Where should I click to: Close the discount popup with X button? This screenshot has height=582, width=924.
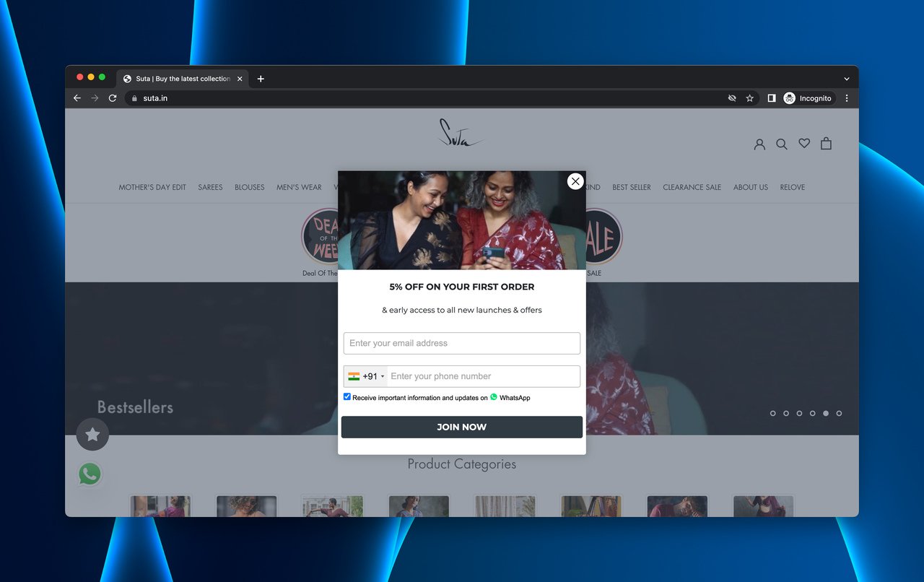click(575, 181)
